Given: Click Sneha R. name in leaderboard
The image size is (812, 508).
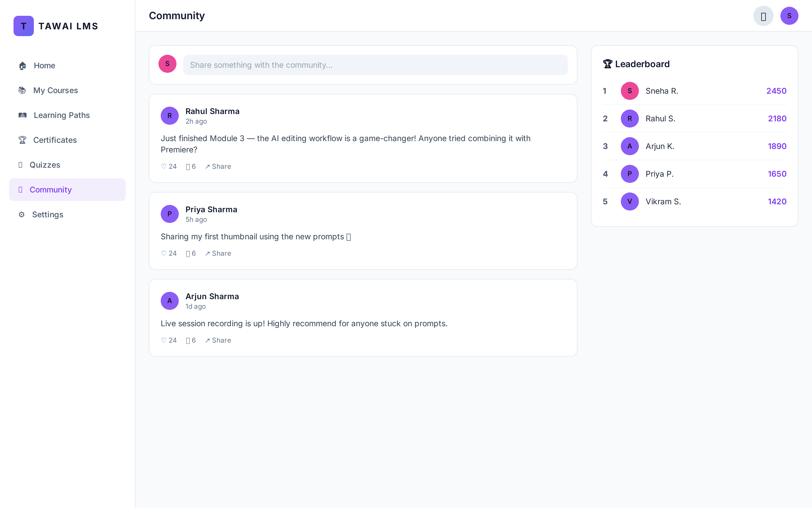Looking at the screenshot, I should (662, 91).
